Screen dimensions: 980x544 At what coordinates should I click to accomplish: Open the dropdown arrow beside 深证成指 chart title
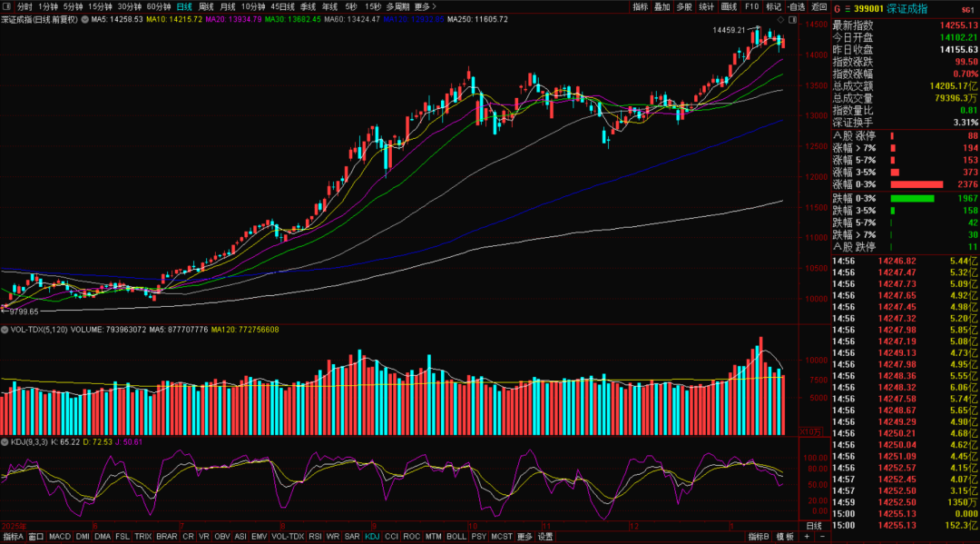pos(84,19)
